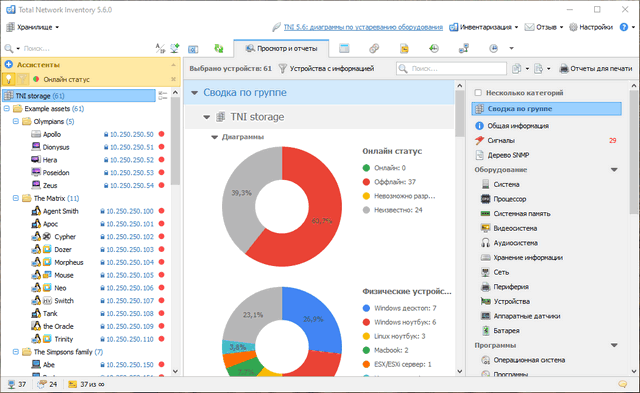Click the green refresh arrows tab icon
The height and width of the screenshot is (393, 640).
[219, 49]
